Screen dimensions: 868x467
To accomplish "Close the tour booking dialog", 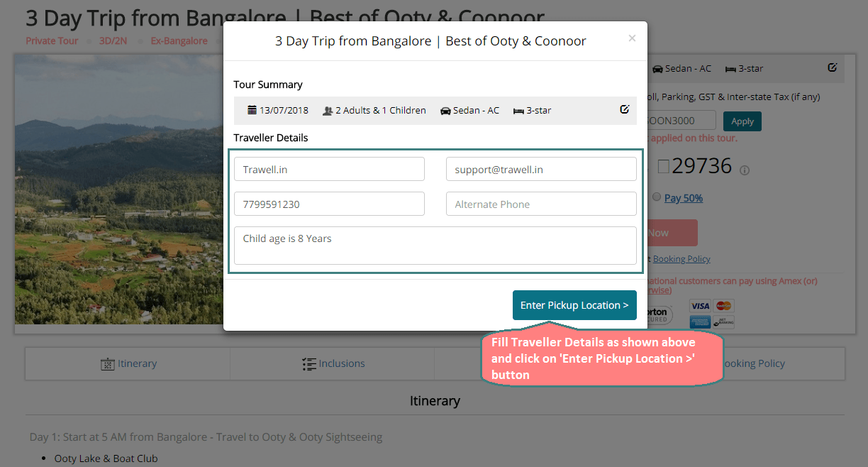I will (632, 38).
